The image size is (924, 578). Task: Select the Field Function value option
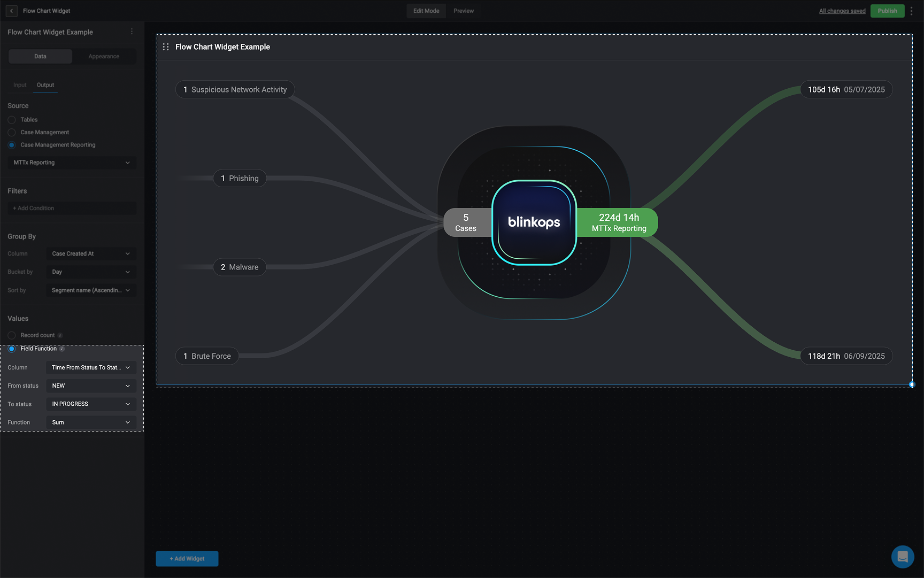tap(11, 349)
